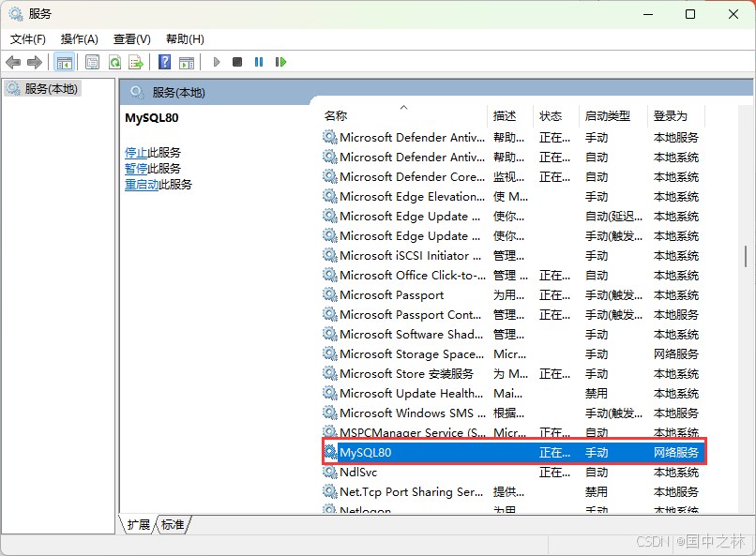Click the 停止 service link
This screenshot has height=556, width=756.
pos(136,153)
